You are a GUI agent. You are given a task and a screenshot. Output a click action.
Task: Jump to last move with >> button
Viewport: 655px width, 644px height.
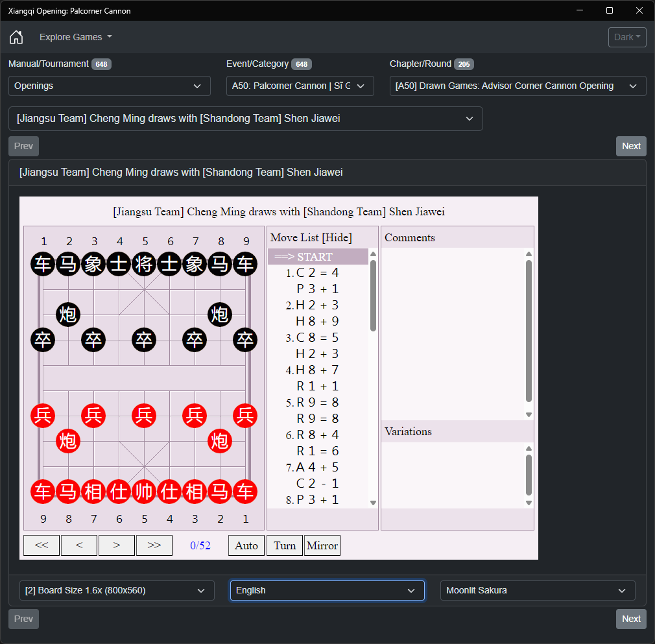[154, 545]
